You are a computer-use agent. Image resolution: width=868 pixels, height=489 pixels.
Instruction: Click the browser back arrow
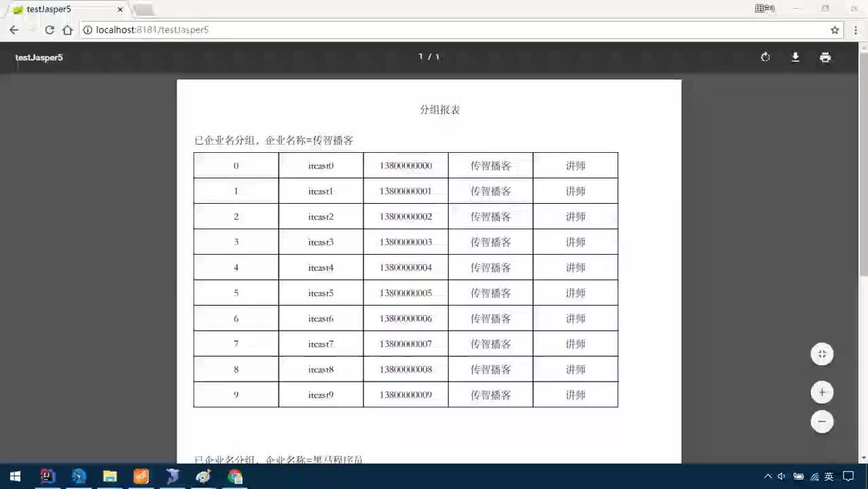[14, 30]
